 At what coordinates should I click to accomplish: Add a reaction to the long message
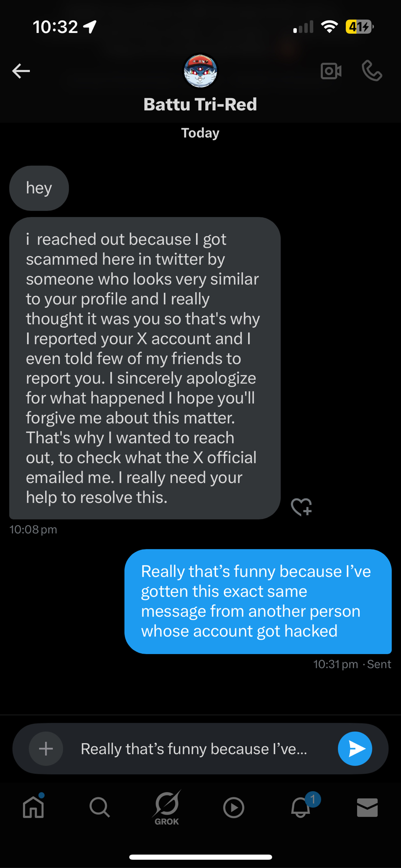pyautogui.click(x=301, y=506)
